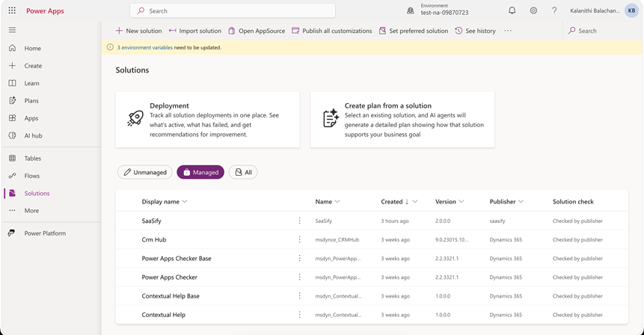
Task: Select the Managed filter pill
Action: [200, 173]
